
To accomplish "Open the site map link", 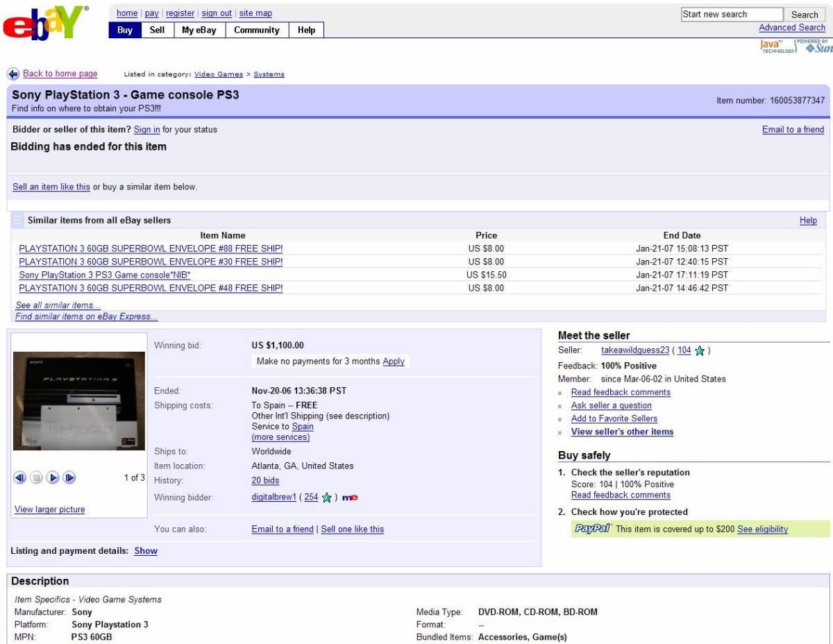I will (x=256, y=13).
